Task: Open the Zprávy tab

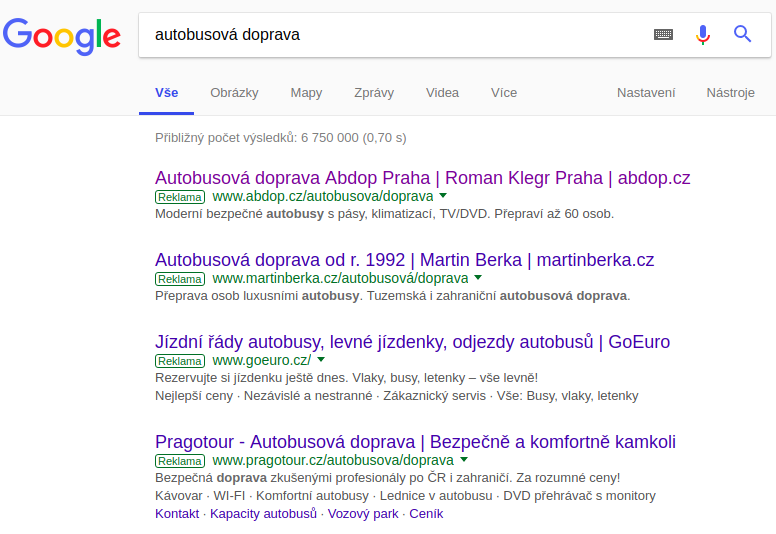Action: tap(374, 93)
